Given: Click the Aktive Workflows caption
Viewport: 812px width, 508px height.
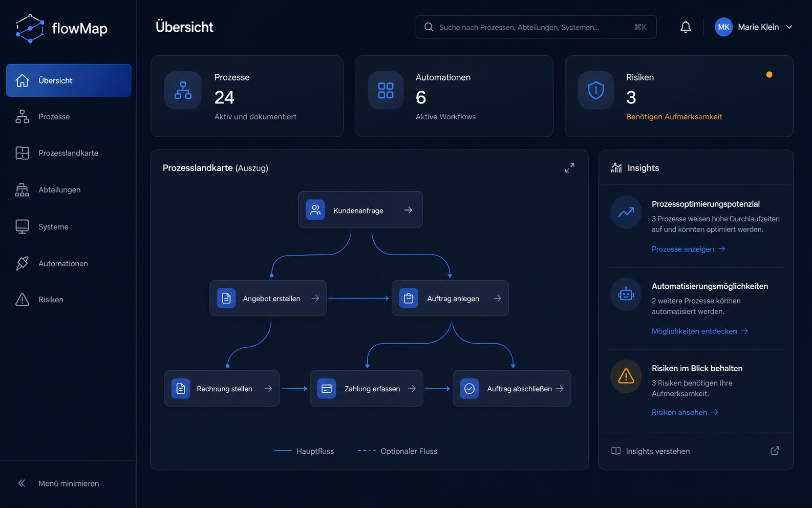Looking at the screenshot, I should (x=445, y=117).
